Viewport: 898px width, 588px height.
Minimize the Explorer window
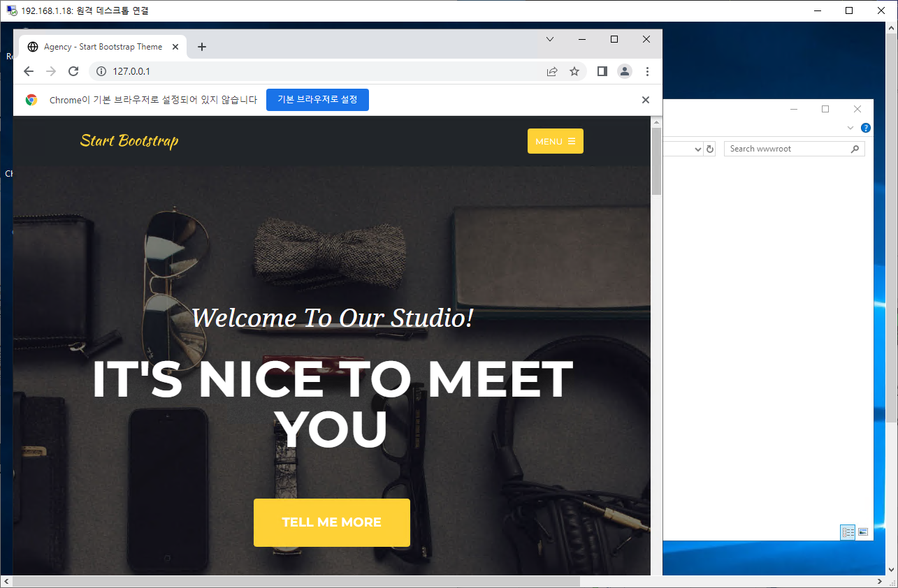click(x=794, y=109)
